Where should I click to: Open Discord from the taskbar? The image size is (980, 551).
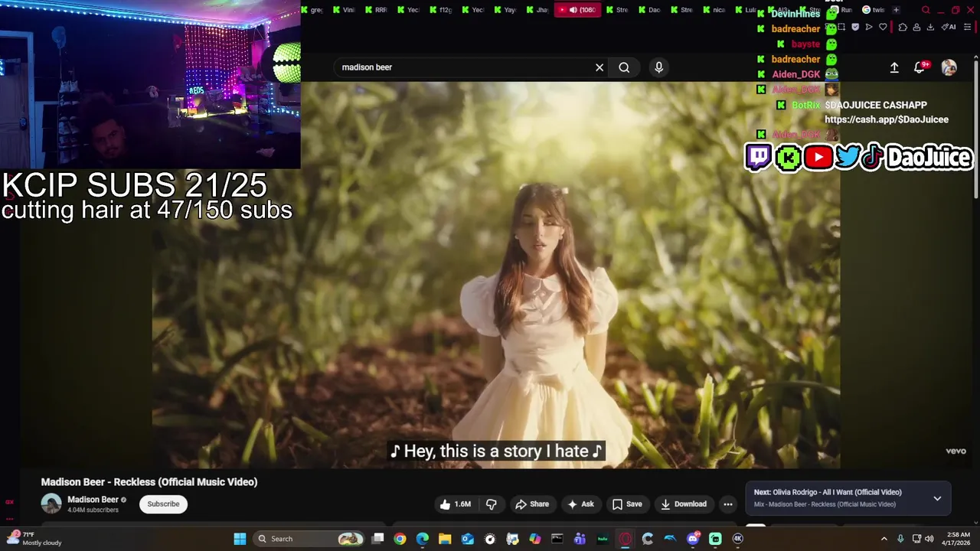(693, 539)
